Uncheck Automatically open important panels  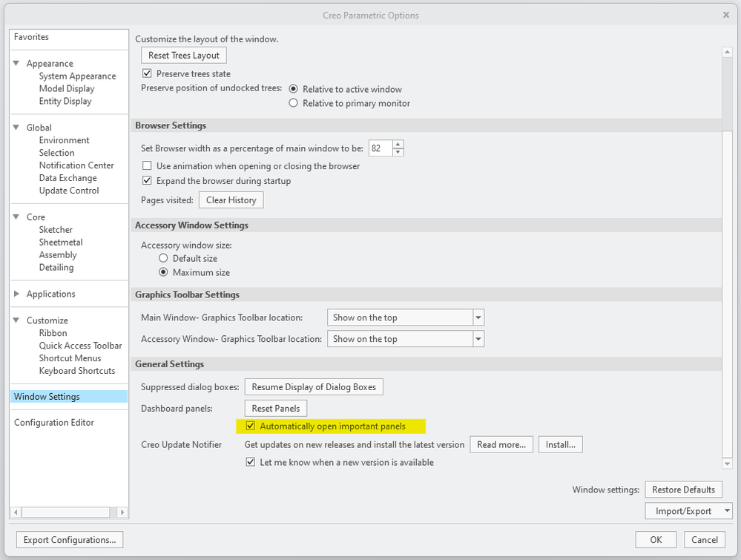coord(251,426)
